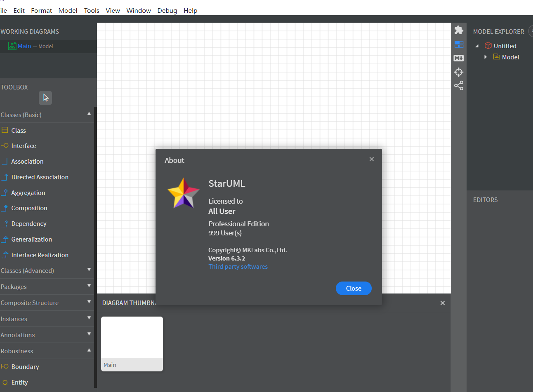The image size is (533, 392).
Task: Expand the Classes (Advanced) section
Action: (x=89, y=270)
